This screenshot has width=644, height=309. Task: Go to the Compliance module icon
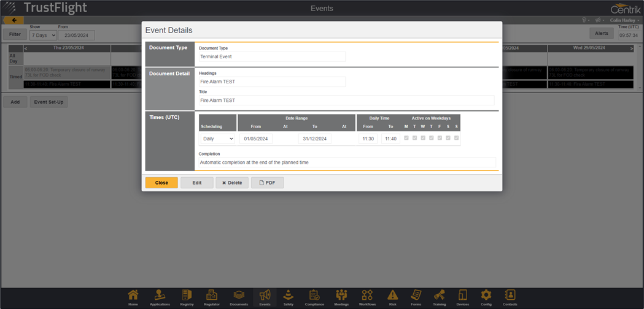point(314,297)
